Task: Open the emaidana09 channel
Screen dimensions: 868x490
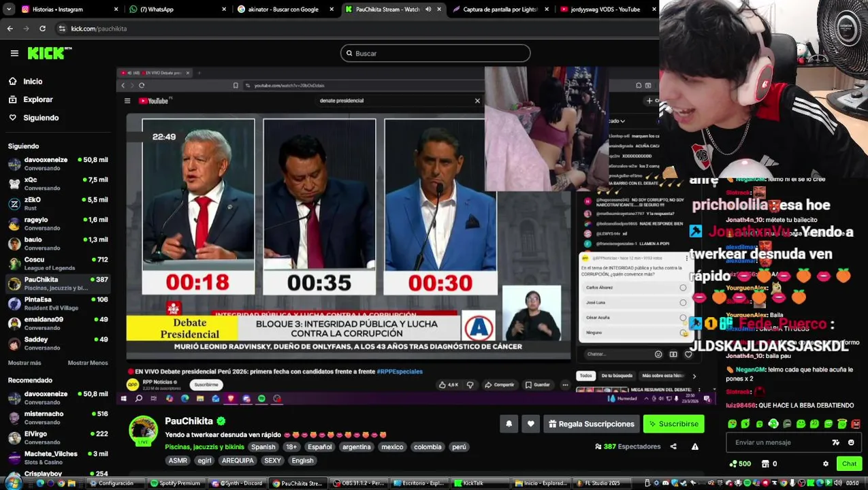Action: pyautogui.click(x=57, y=323)
